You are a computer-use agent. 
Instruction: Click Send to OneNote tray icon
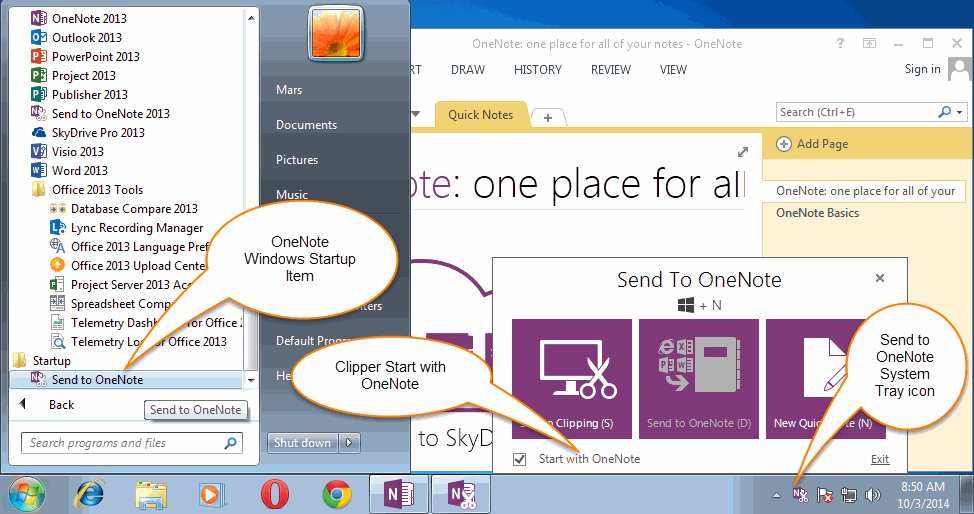click(x=801, y=495)
